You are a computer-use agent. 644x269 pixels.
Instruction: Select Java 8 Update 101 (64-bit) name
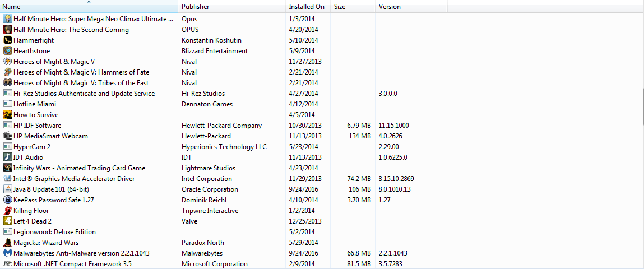[52, 189]
